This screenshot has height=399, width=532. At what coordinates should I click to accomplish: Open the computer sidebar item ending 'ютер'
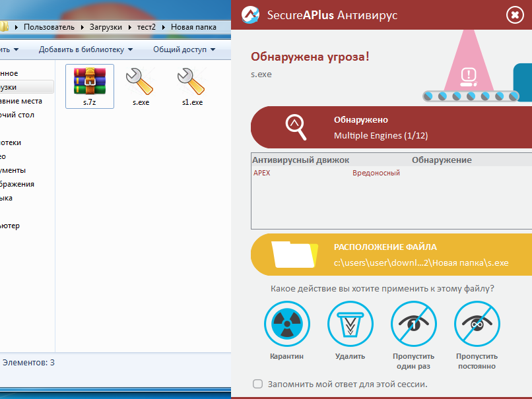coord(10,226)
